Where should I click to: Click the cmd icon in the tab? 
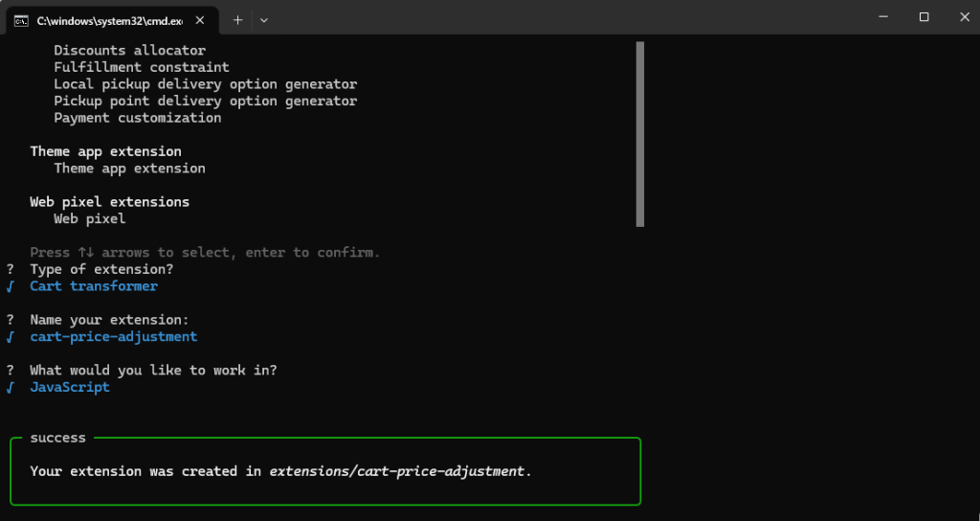click(x=20, y=19)
